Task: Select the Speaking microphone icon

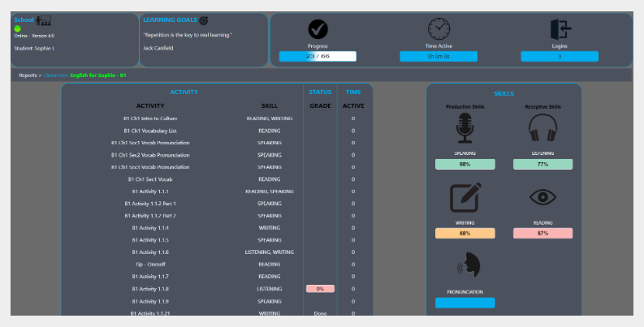Action: 465,129
